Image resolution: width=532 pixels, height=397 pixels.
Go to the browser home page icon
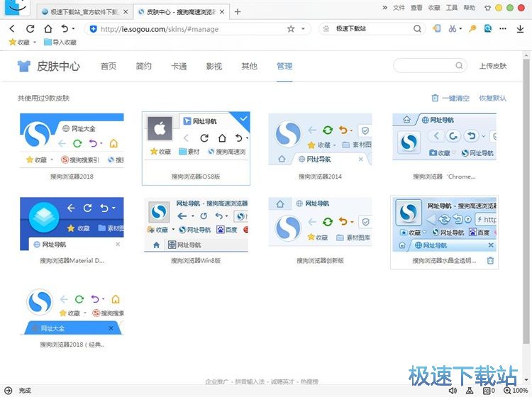click(x=48, y=28)
